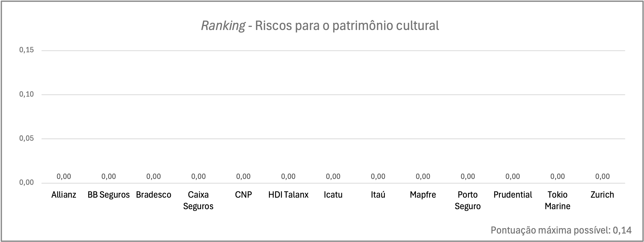The image size is (644, 242).
Task: Click the Mapfre category label
Action: [x=423, y=195]
